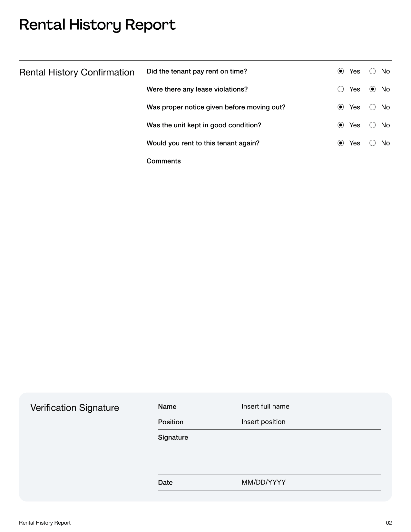Click the "Rental History Report" footer text
The image size is (411, 532).
(45, 523)
